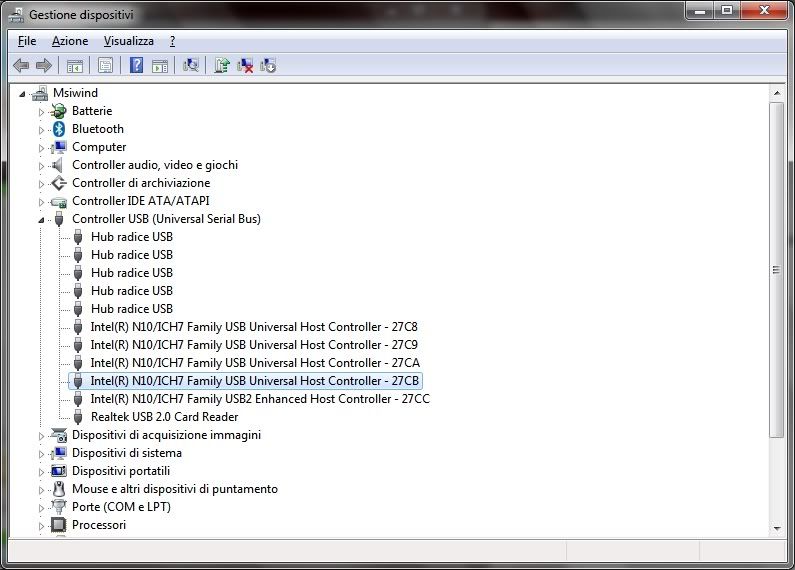Open the File menu
The width and height of the screenshot is (795, 570).
click(27, 41)
